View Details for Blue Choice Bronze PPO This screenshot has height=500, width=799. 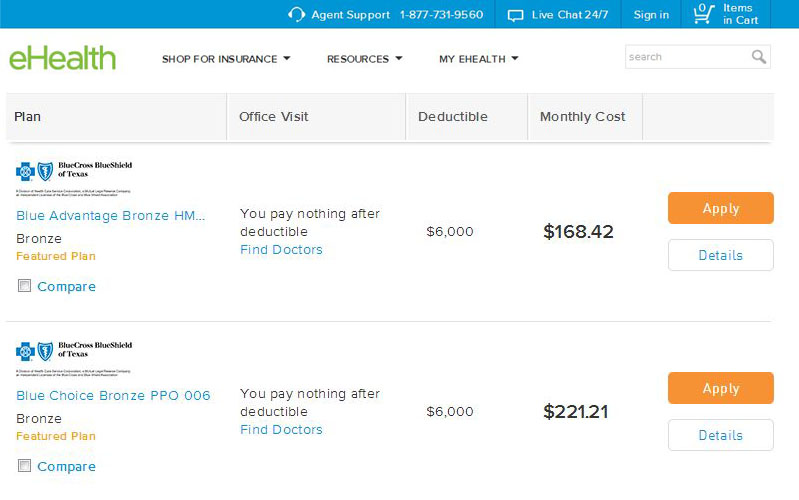[x=720, y=435]
